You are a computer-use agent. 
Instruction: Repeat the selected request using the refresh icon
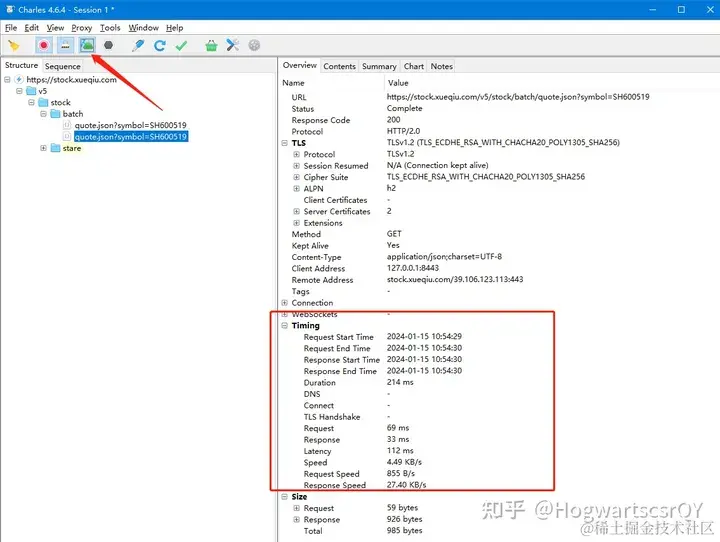pyautogui.click(x=160, y=45)
